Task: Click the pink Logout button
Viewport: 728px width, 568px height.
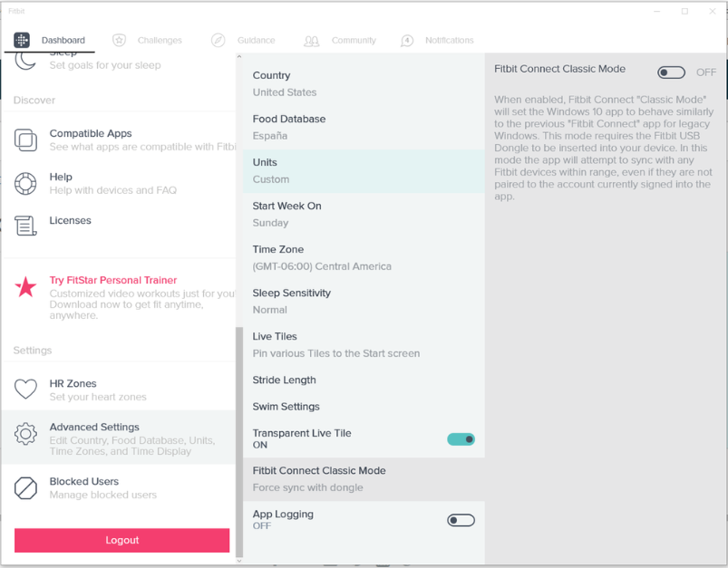Action: pos(121,540)
